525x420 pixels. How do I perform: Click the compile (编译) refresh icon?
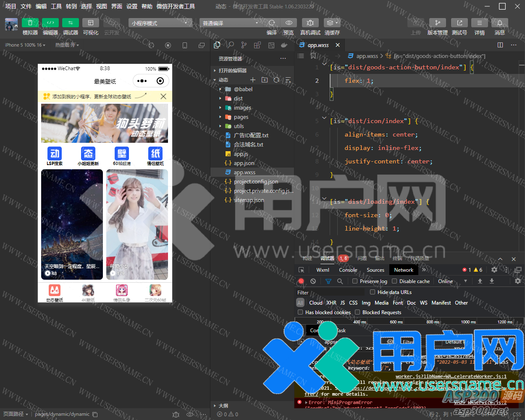[272, 23]
